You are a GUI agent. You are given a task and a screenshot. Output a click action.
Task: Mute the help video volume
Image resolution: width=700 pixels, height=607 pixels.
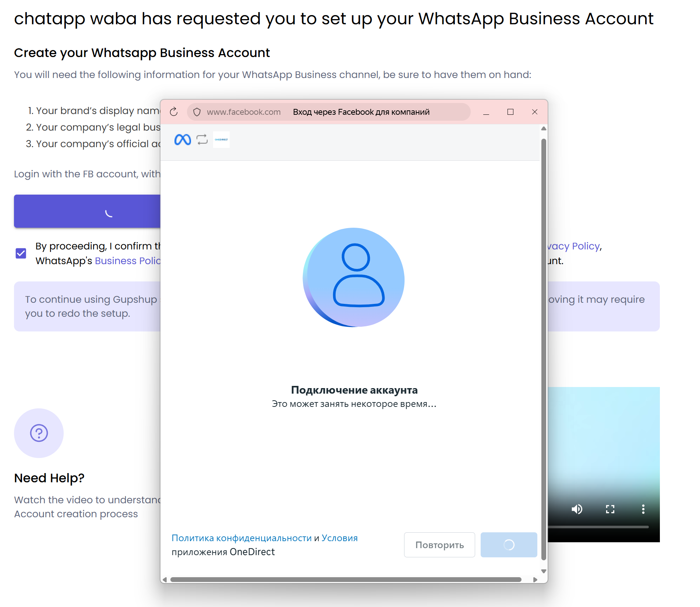(577, 509)
